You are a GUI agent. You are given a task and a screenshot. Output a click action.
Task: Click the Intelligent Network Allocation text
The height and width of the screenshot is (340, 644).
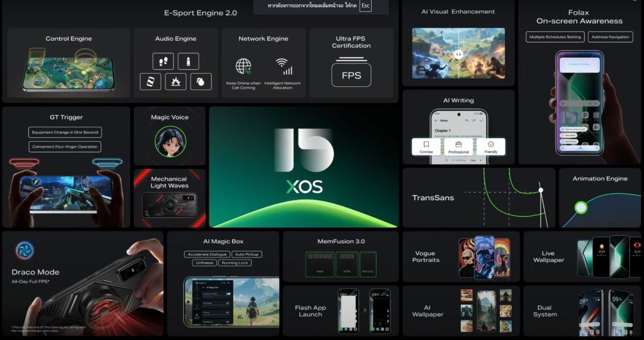click(282, 86)
